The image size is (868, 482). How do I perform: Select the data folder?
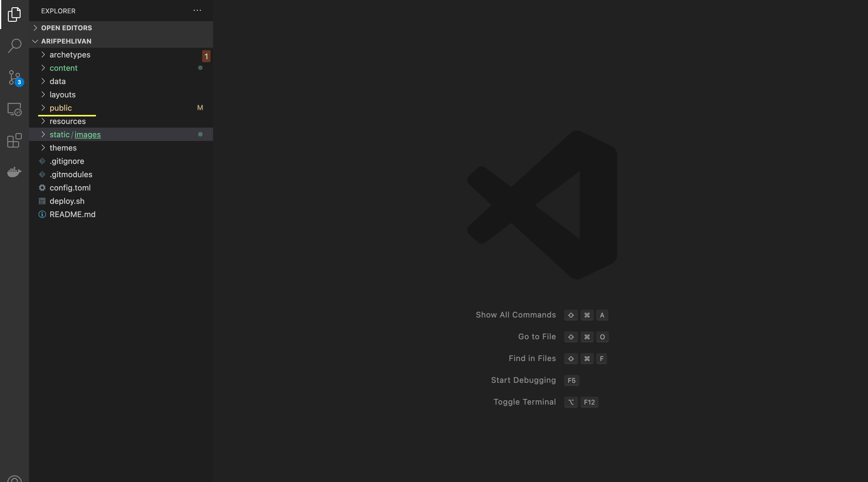pos(121,81)
